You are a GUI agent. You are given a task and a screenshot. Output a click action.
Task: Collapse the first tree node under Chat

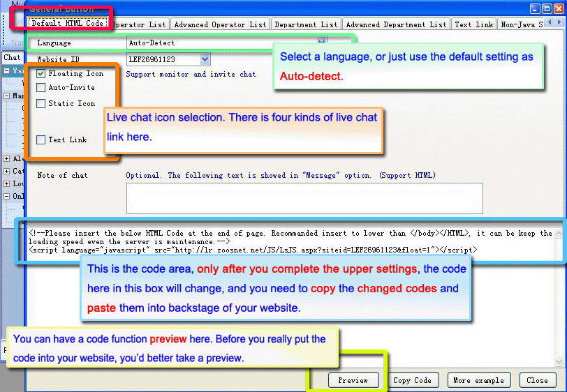[6, 71]
